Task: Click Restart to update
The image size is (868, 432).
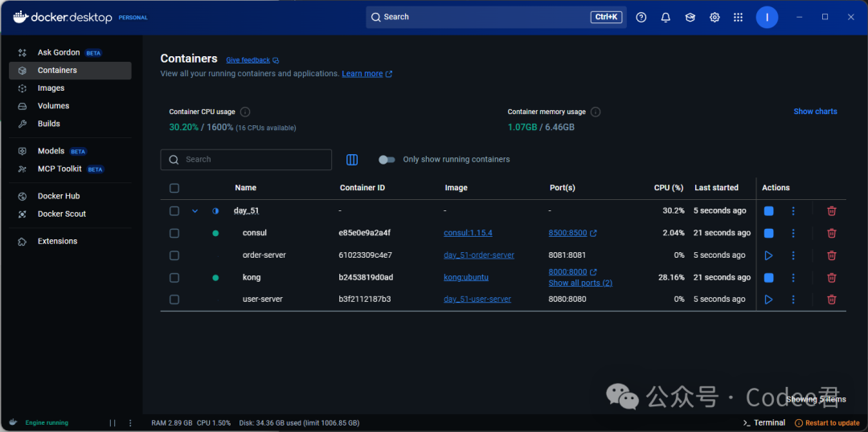Action: [827, 422]
